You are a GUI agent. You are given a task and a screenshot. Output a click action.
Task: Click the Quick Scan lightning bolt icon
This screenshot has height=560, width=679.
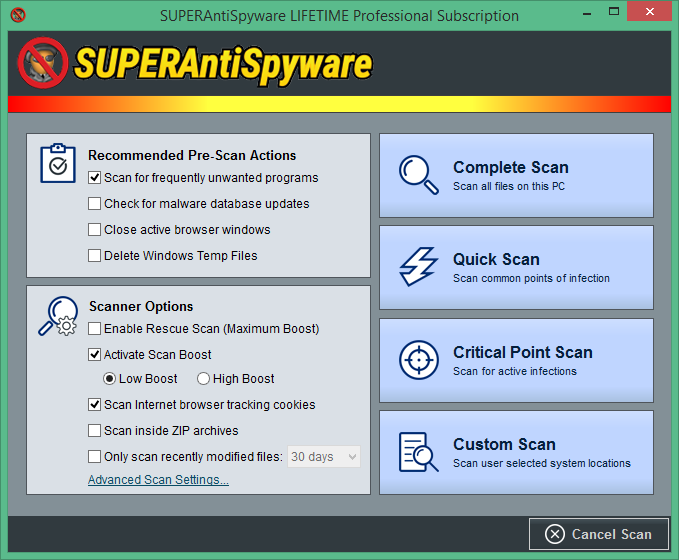tap(418, 267)
